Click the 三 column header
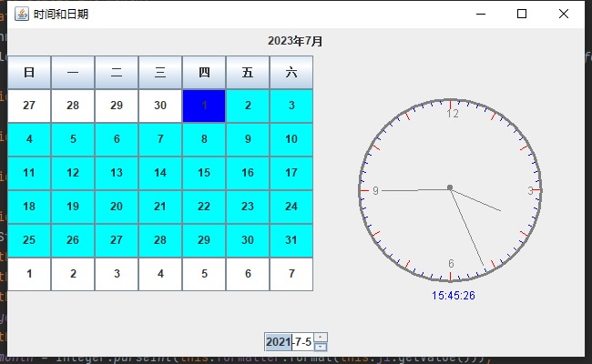 [x=160, y=73]
